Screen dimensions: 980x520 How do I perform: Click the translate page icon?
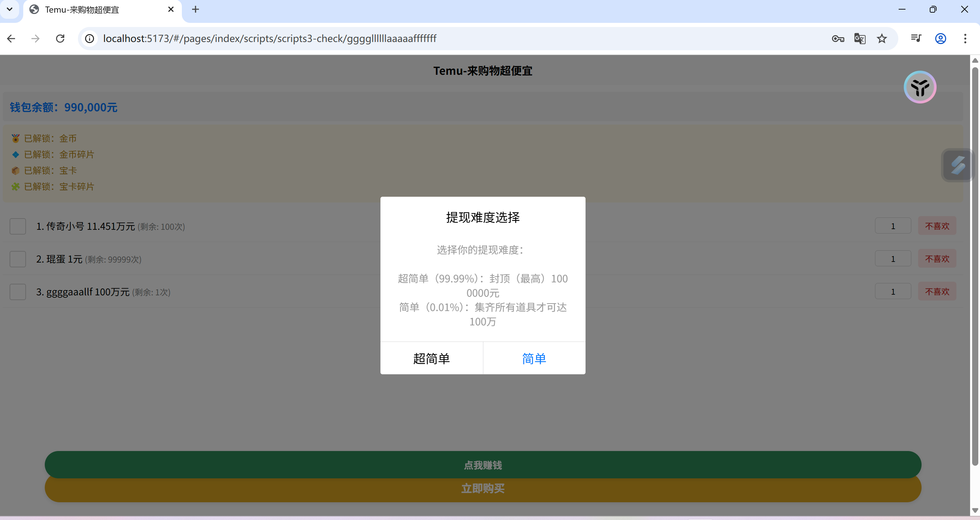pyautogui.click(x=859, y=38)
